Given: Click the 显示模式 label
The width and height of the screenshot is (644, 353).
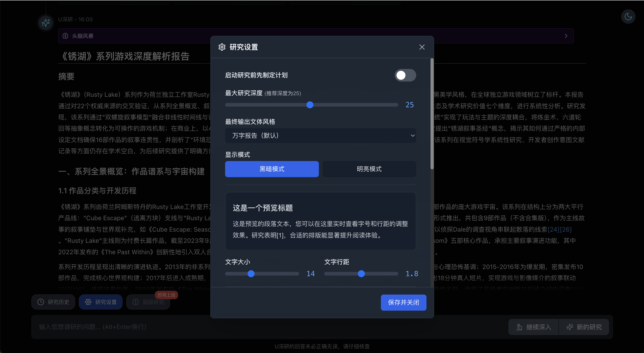Looking at the screenshot, I should coord(237,155).
